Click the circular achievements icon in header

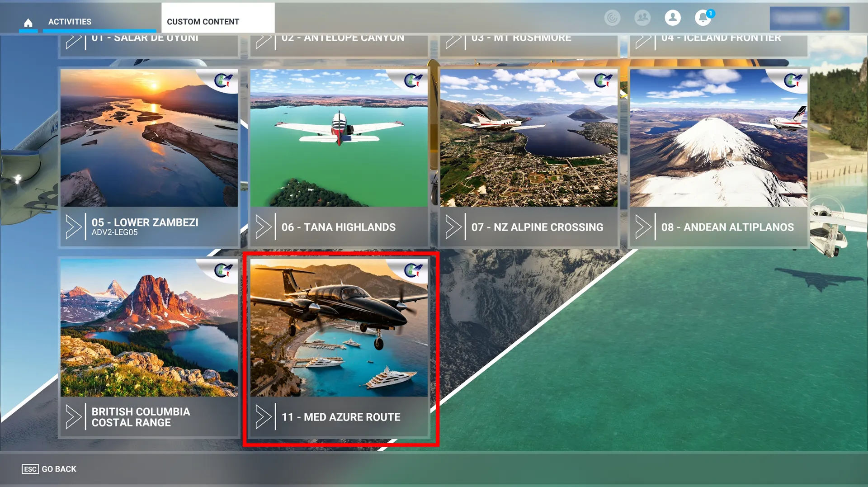click(612, 18)
